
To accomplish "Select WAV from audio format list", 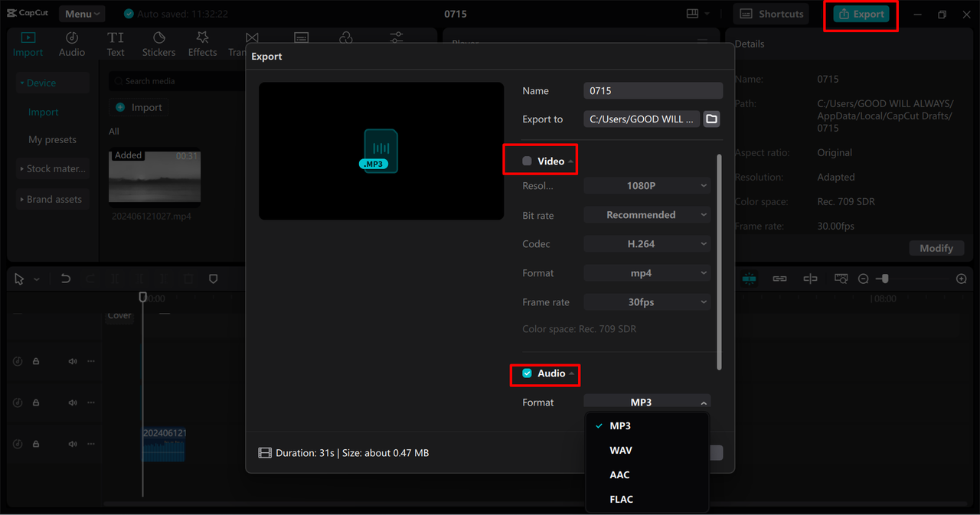I will click(621, 451).
